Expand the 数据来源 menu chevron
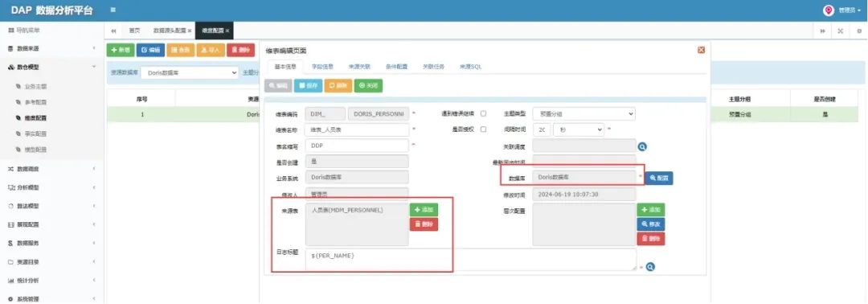 (93, 49)
